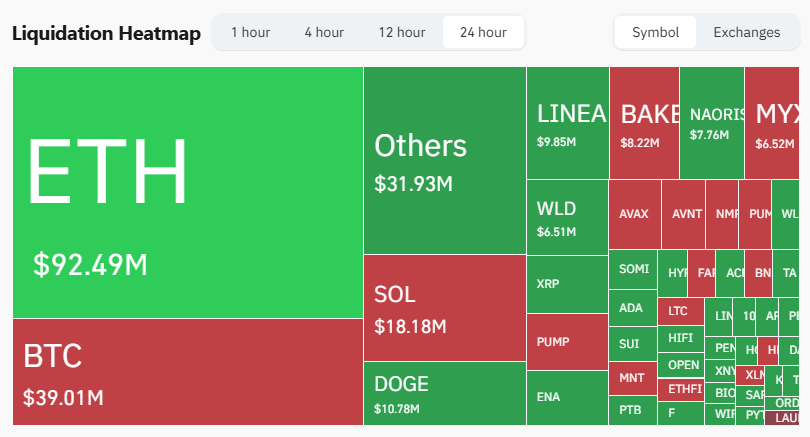Select the ADA tile

pos(633,308)
